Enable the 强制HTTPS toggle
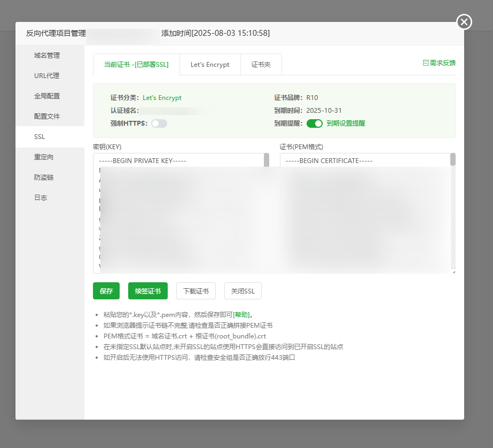Image resolution: width=493 pixels, height=448 pixels. 159,123
